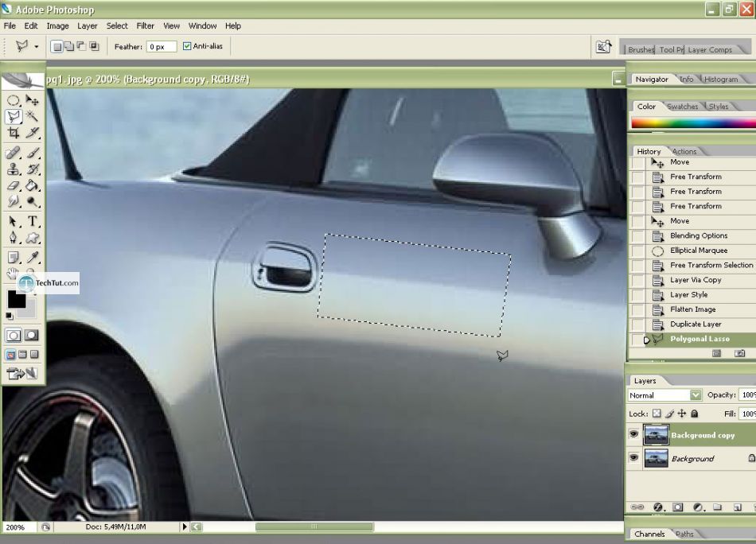Switch to the Histogram tab
756x544 pixels.
tap(721, 79)
